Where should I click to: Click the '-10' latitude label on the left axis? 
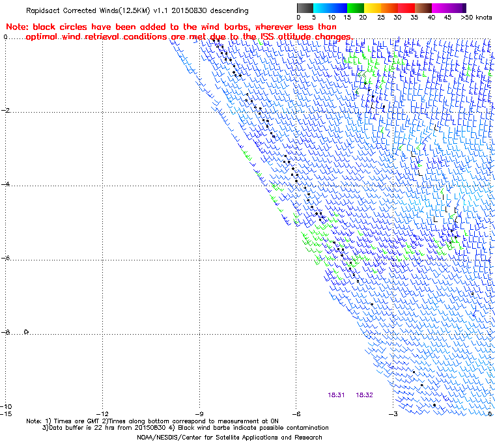[7, 406]
